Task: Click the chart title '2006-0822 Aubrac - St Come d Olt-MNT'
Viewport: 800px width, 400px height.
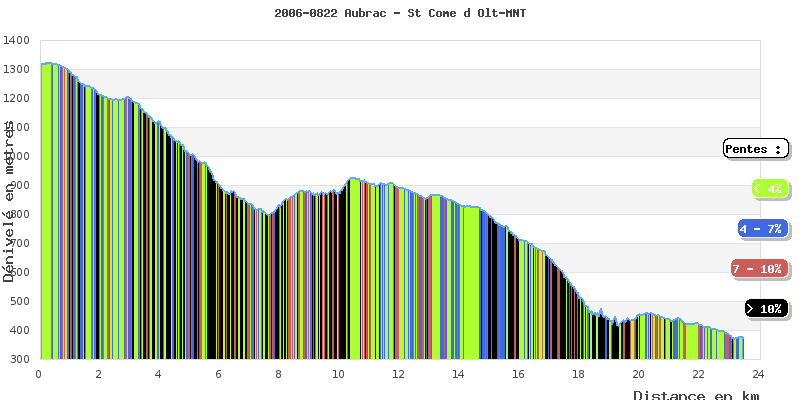Action: 400,13
